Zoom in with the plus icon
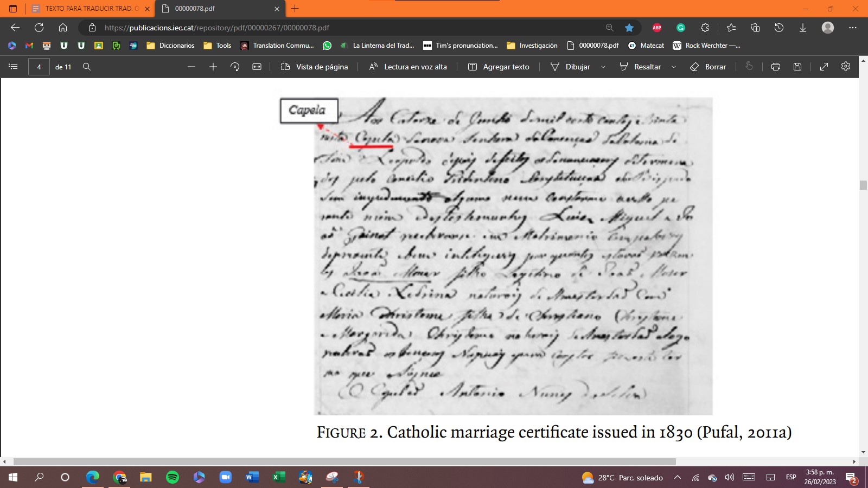868x488 pixels. (x=213, y=67)
